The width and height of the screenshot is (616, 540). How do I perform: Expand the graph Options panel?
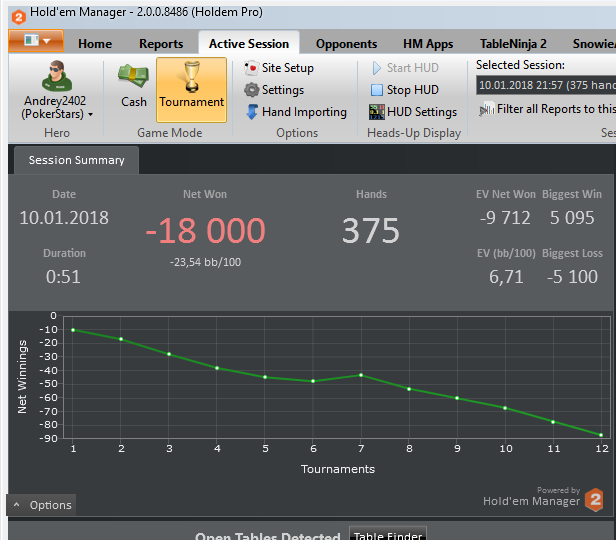(x=41, y=505)
